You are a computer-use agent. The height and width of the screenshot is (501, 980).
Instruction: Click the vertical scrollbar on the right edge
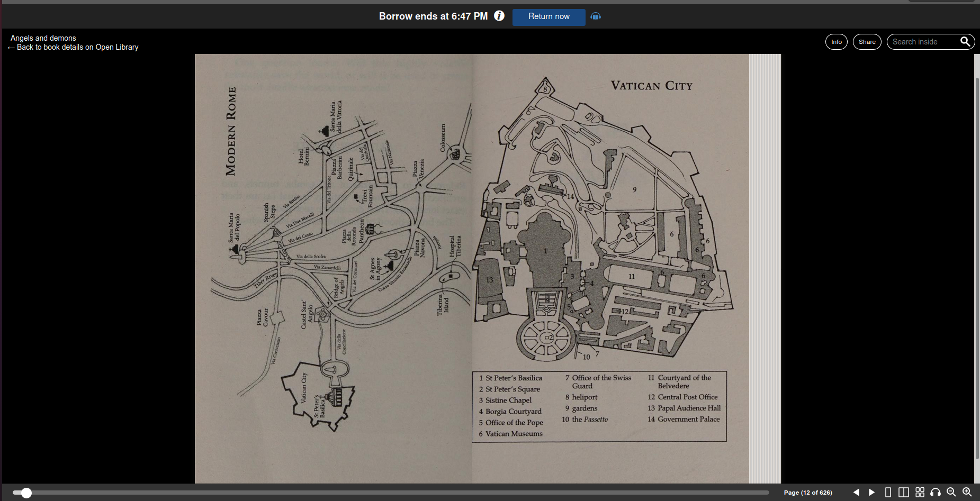(x=977, y=269)
